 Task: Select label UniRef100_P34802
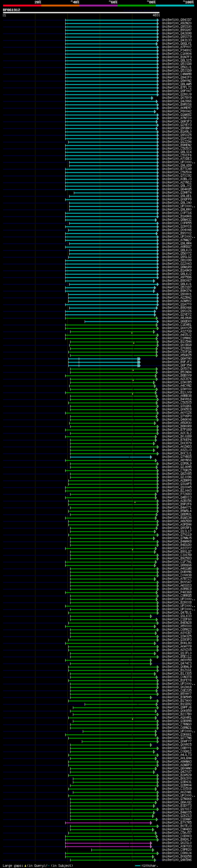pyautogui.click(x=177, y=50)
